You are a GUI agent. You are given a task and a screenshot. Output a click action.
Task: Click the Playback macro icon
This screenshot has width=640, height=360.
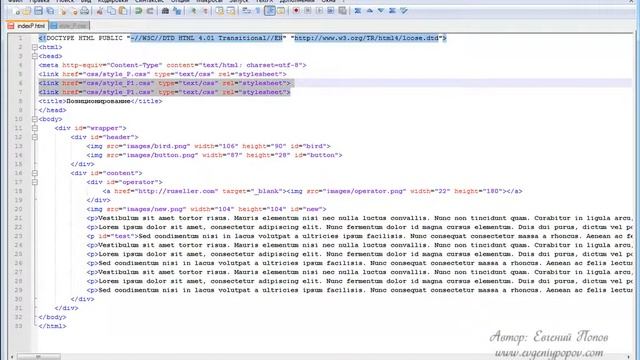pos(319,11)
